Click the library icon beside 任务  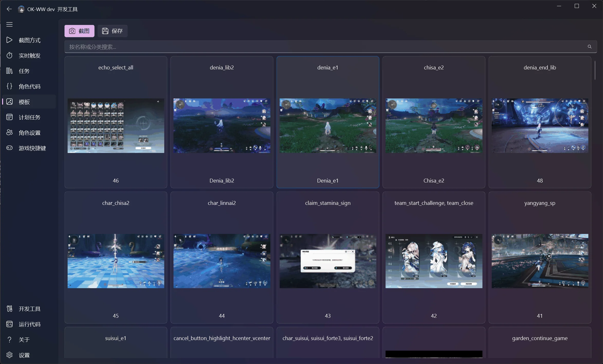coord(10,71)
